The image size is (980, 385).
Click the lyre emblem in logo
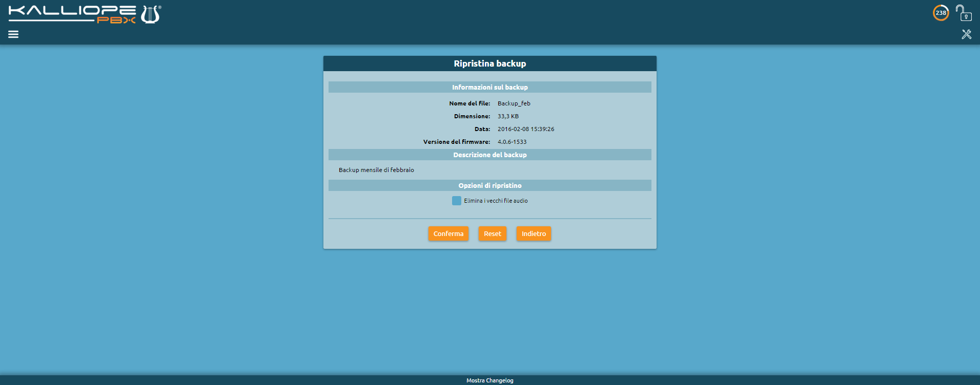151,14
